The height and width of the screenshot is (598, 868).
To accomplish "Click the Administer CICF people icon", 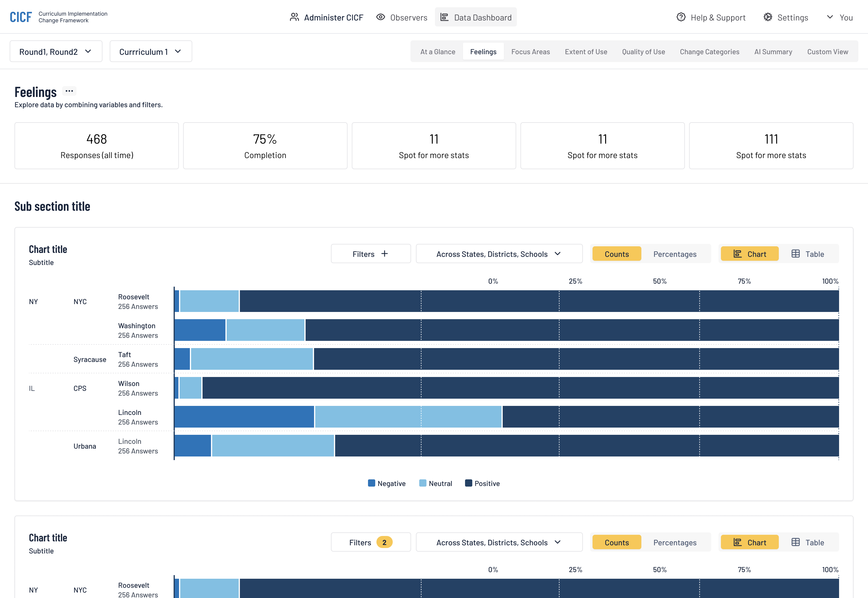I will (x=294, y=17).
